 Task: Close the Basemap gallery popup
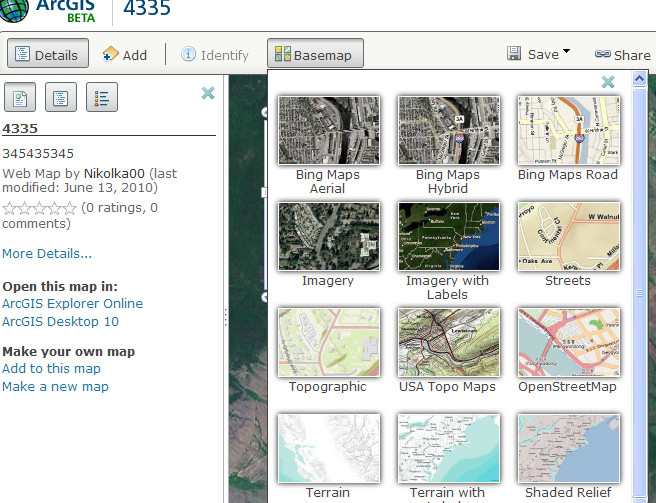point(607,82)
